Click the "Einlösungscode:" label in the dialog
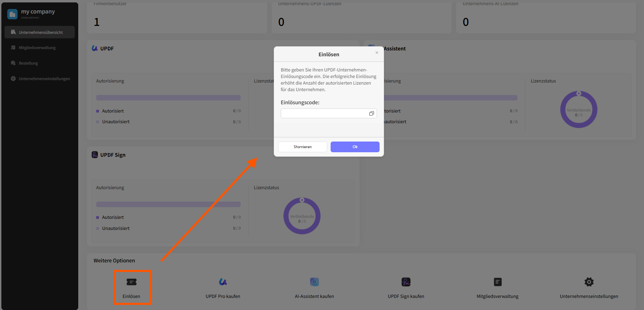The height and width of the screenshot is (310, 644). click(300, 103)
